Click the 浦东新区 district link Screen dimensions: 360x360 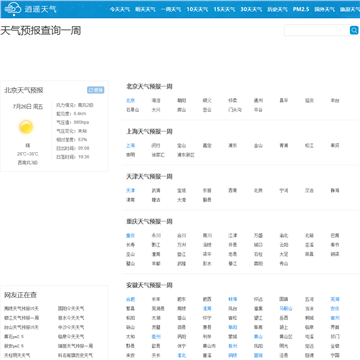(x=186, y=155)
